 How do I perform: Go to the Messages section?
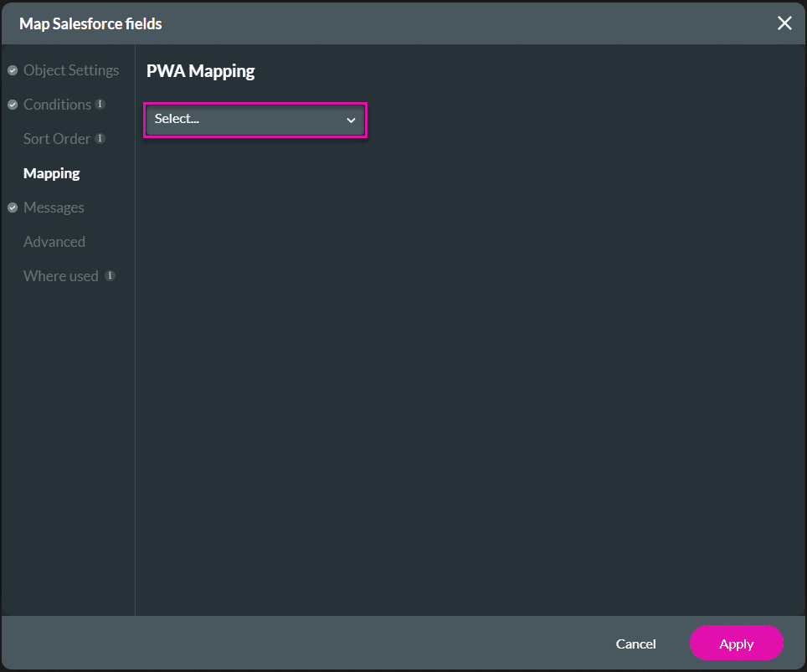54,208
